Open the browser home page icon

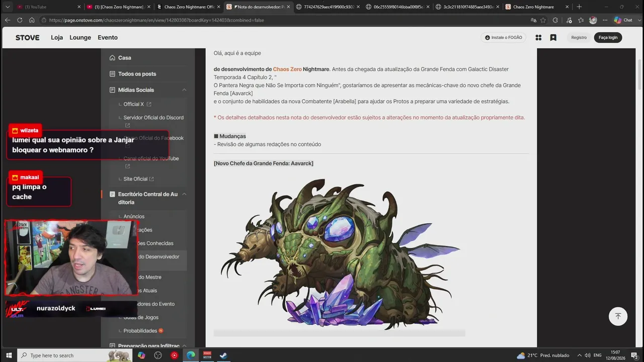[32, 20]
